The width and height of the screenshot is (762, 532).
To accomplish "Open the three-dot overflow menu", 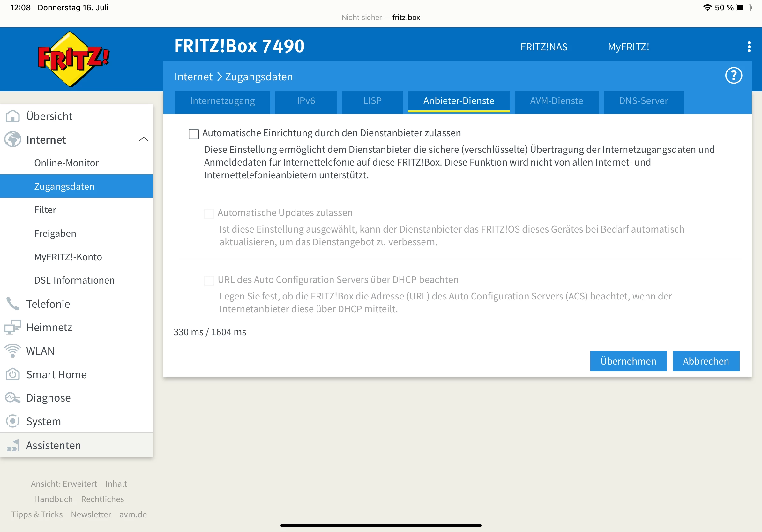I will tap(749, 47).
